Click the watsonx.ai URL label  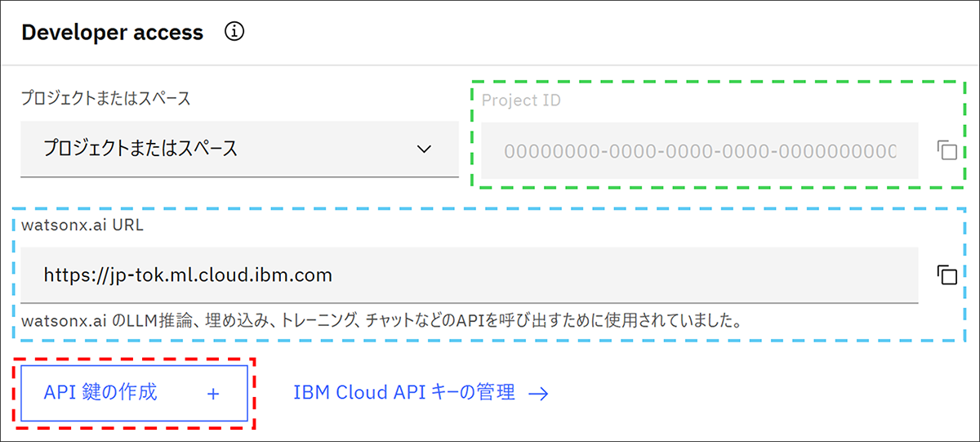(x=82, y=225)
